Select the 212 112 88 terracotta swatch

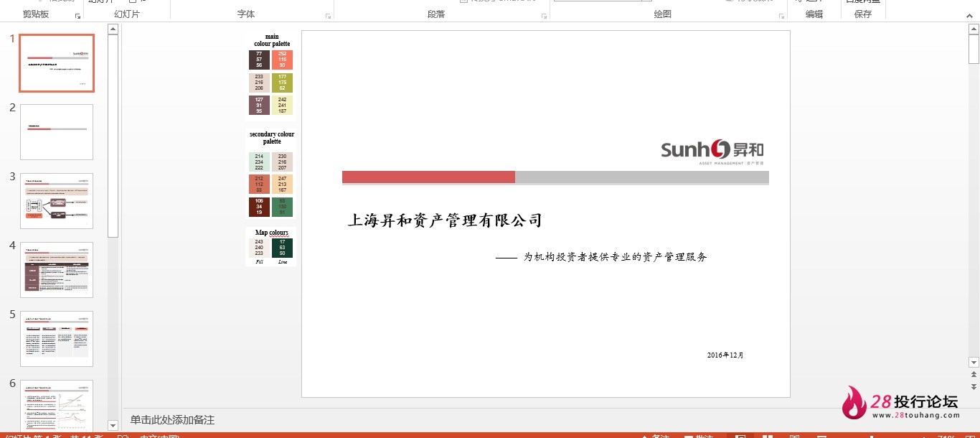[259, 185]
